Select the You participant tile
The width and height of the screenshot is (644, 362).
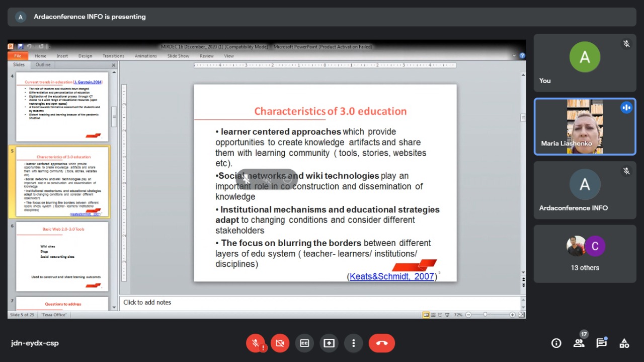(x=585, y=63)
